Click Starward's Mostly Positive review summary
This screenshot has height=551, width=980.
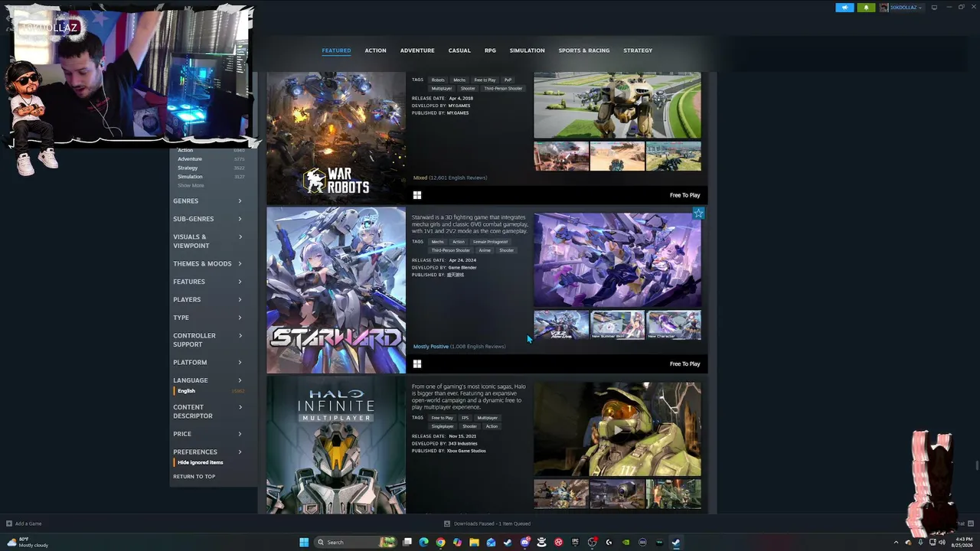459,347
